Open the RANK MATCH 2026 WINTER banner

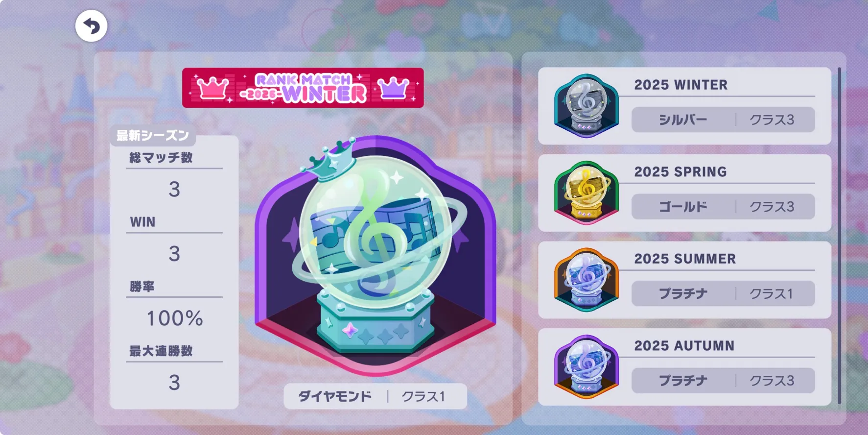coord(303,88)
